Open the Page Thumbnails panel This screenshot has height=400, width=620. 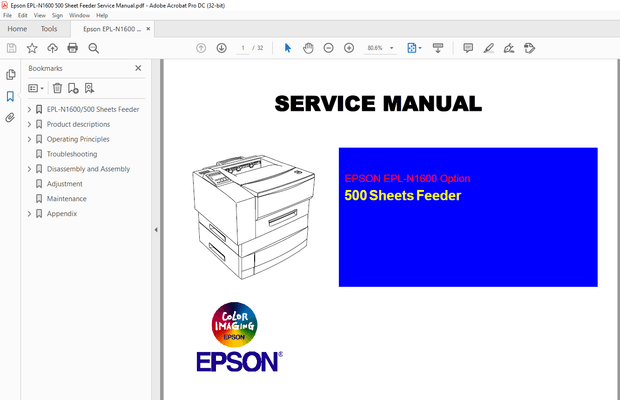(11, 75)
